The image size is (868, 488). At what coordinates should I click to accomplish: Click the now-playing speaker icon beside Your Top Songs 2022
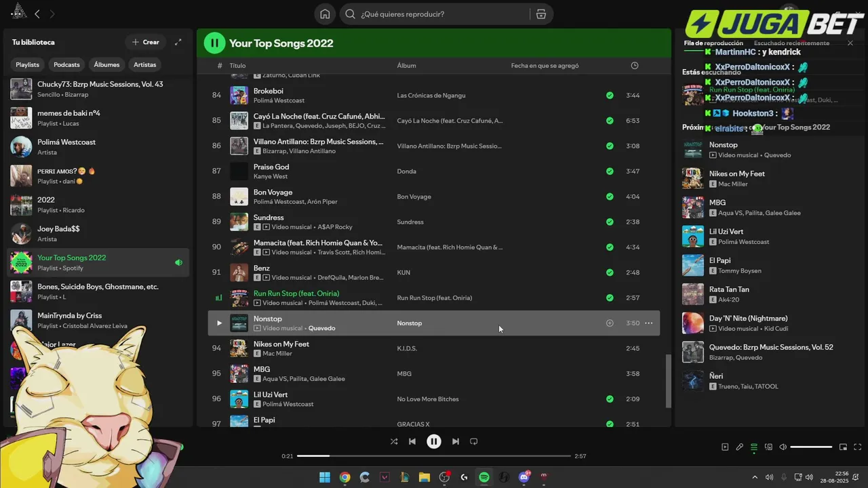pos(178,262)
